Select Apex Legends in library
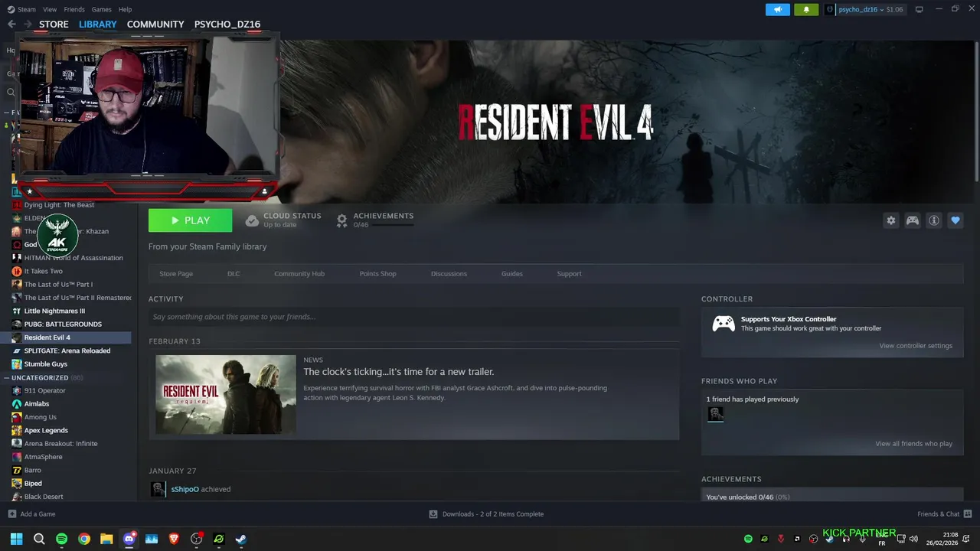 point(46,430)
